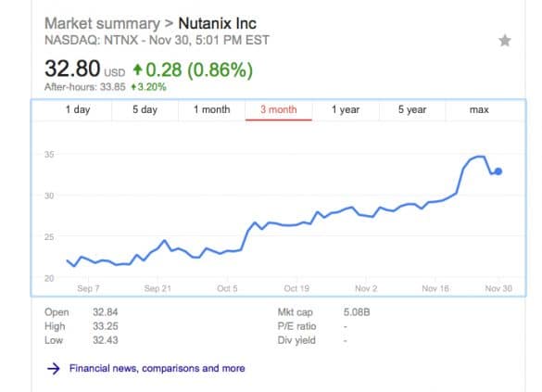Click the after-hours green arrow indicator
This screenshot has width=542, height=392.
point(133,87)
